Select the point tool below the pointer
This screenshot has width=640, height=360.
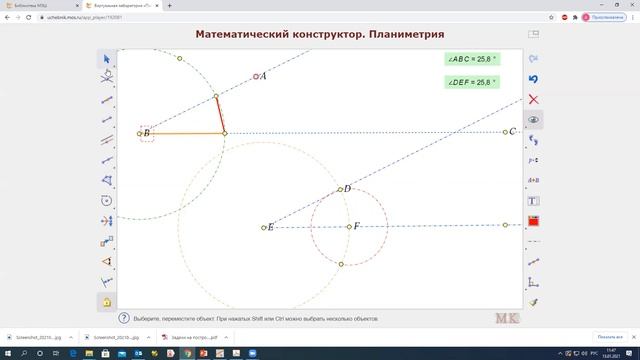pos(107,78)
